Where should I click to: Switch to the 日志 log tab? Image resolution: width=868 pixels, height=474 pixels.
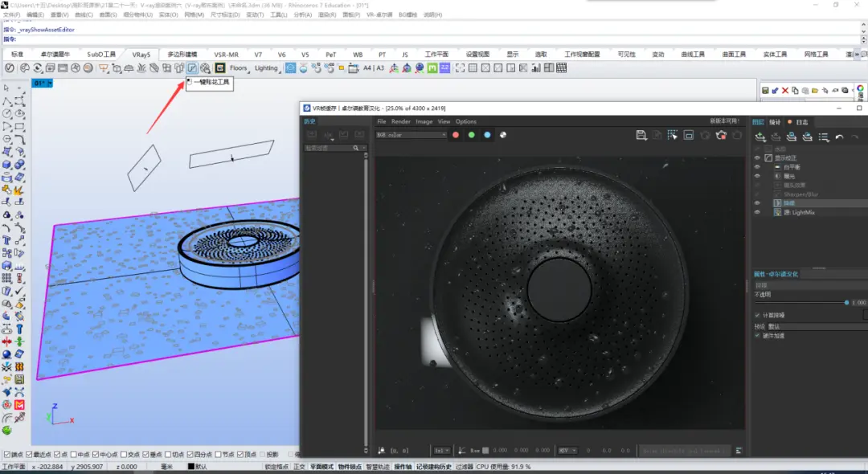click(x=801, y=121)
